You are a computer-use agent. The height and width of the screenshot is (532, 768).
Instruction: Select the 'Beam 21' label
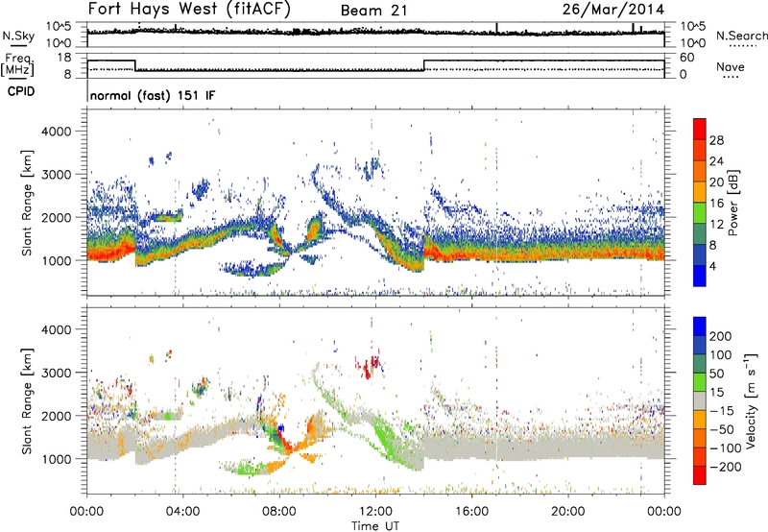tap(373, 11)
